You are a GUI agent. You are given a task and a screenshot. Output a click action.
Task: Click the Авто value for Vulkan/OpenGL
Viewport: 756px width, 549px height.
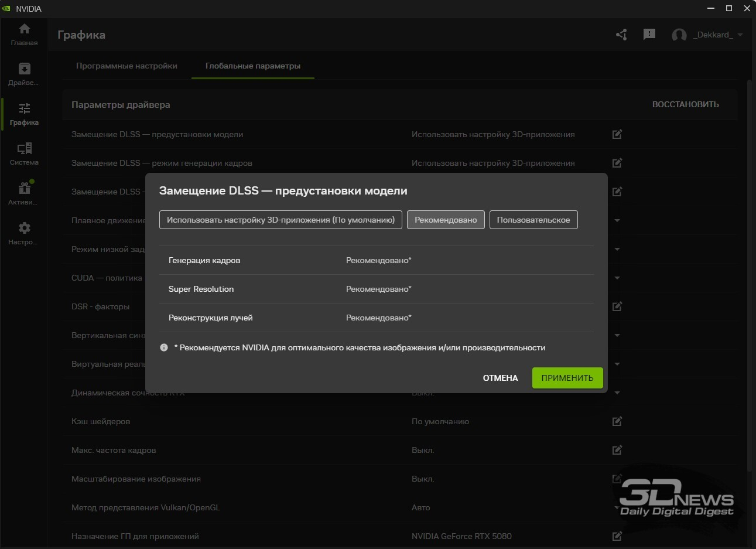[421, 507]
